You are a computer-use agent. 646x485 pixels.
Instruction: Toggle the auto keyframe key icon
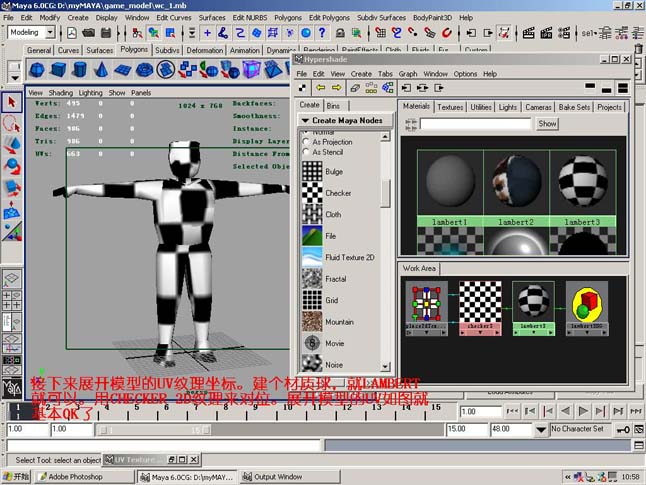point(623,430)
